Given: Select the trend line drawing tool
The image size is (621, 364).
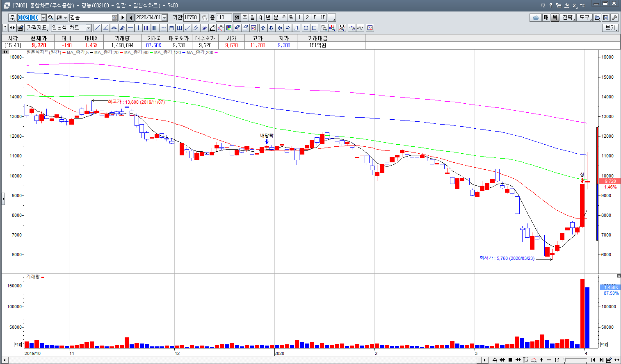Looking at the screenshot, I should 97,28.
